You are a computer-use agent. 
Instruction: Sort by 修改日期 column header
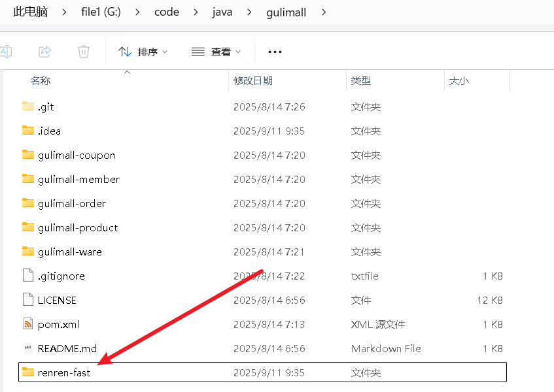pos(253,81)
